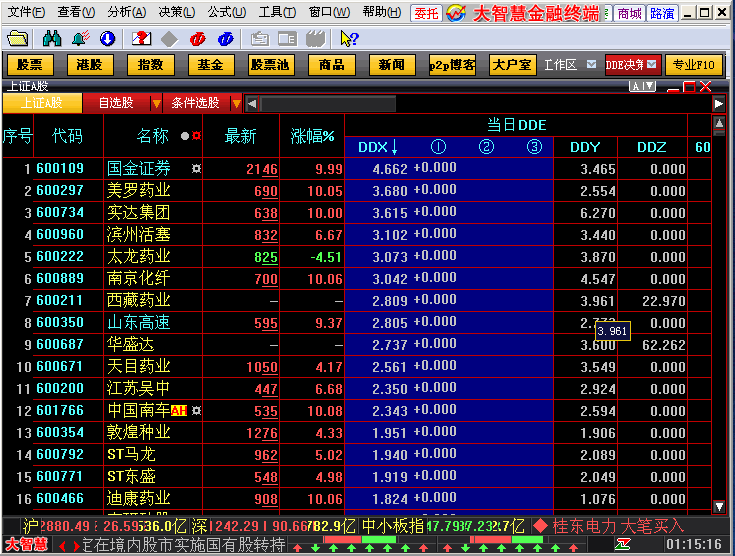Click the 商品 button
This screenshot has width=735, height=556.
click(x=331, y=65)
